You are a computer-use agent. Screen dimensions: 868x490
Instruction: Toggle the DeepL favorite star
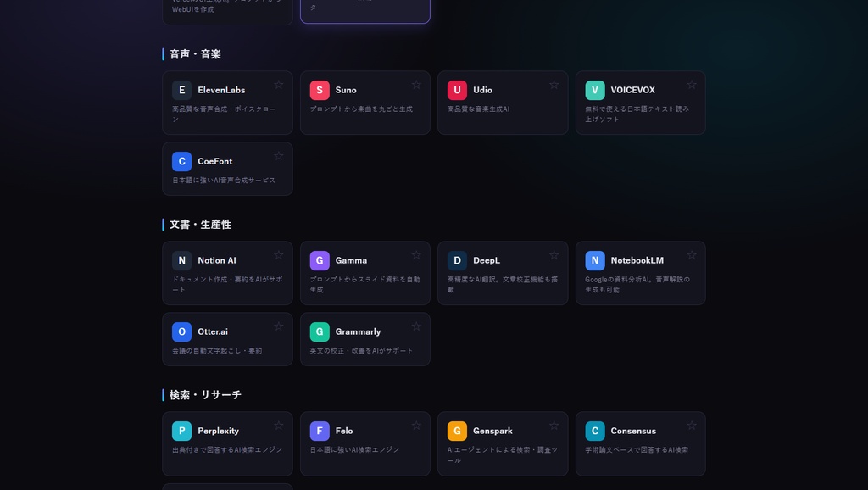coord(554,255)
